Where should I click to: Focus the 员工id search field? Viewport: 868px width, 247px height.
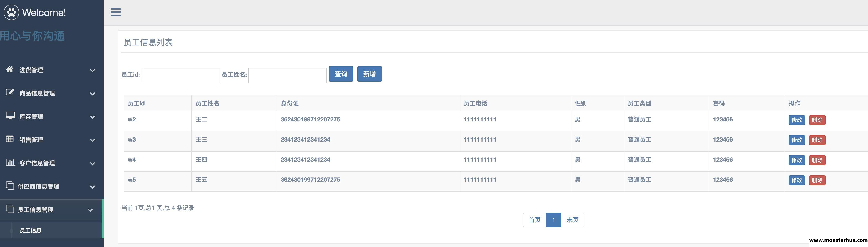pos(181,75)
